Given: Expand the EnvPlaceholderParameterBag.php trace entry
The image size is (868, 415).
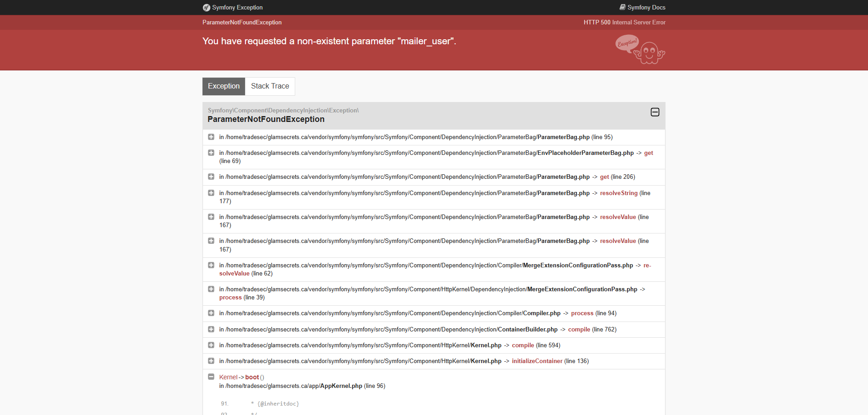Looking at the screenshot, I should [x=211, y=153].
